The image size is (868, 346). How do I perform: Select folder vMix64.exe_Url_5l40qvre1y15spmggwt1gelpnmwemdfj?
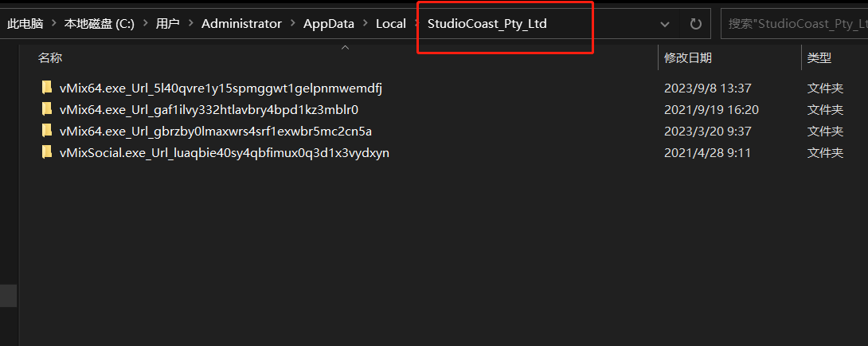[x=221, y=88]
